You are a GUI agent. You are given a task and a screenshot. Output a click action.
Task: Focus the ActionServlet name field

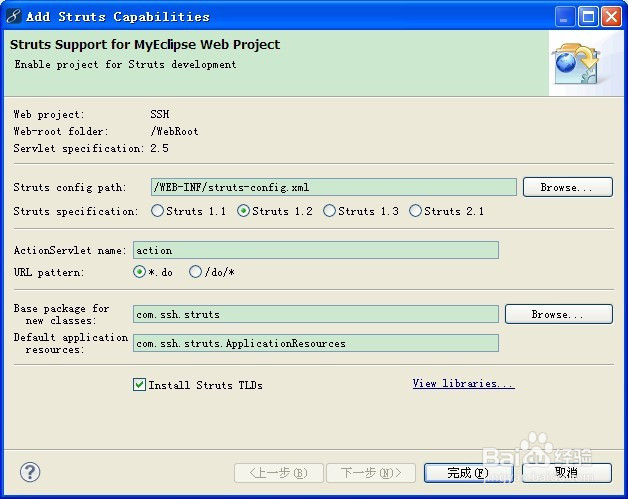pos(316,250)
